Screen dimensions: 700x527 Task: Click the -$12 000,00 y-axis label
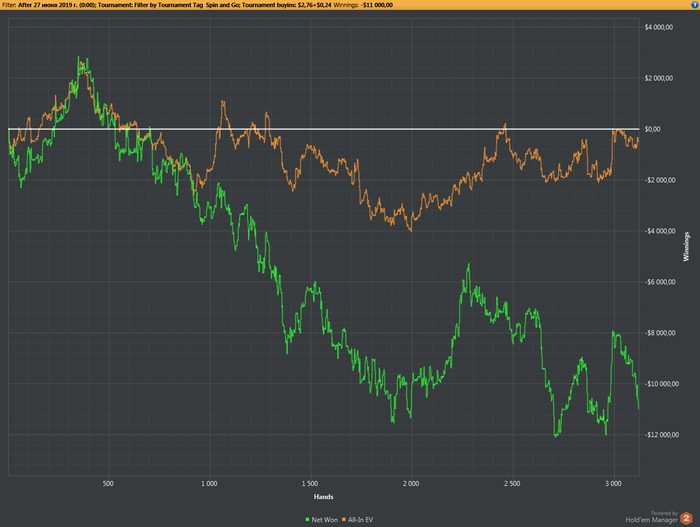click(661, 435)
